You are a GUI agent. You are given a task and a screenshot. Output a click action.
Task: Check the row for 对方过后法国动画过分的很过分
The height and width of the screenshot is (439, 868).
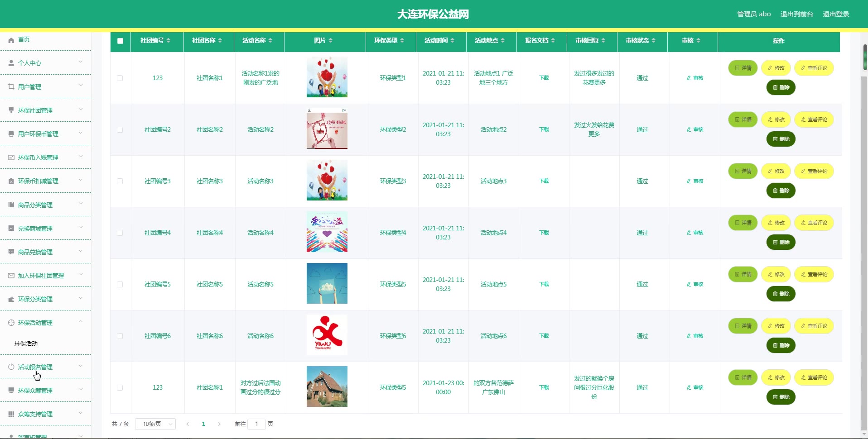click(x=120, y=388)
